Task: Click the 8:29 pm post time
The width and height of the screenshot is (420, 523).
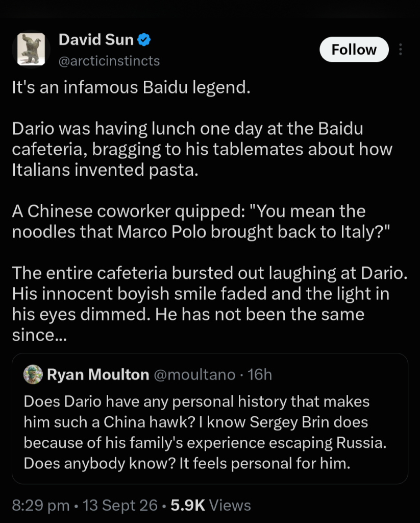Action: point(41,505)
